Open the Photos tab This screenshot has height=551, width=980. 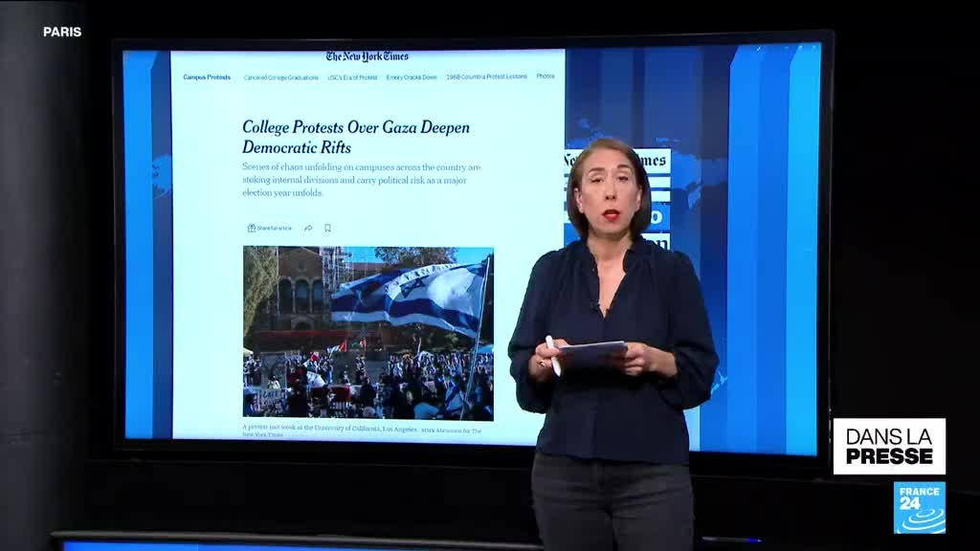[545, 77]
